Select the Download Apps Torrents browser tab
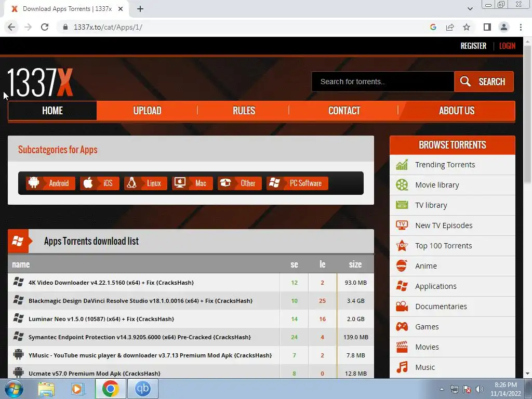Viewport: 532px width, 399px height. pyautogui.click(x=66, y=9)
